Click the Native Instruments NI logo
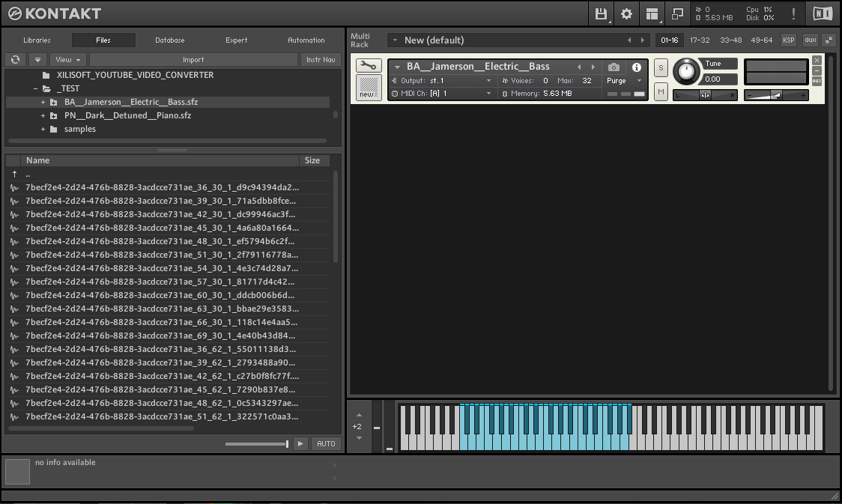The width and height of the screenshot is (842, 504). [x=822, y=13]
